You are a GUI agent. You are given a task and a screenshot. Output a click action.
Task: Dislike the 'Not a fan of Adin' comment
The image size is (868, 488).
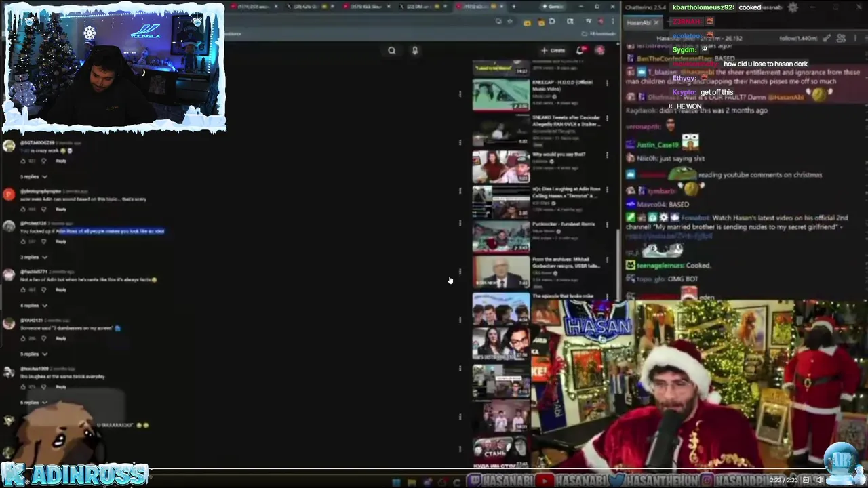coord(44,289)
